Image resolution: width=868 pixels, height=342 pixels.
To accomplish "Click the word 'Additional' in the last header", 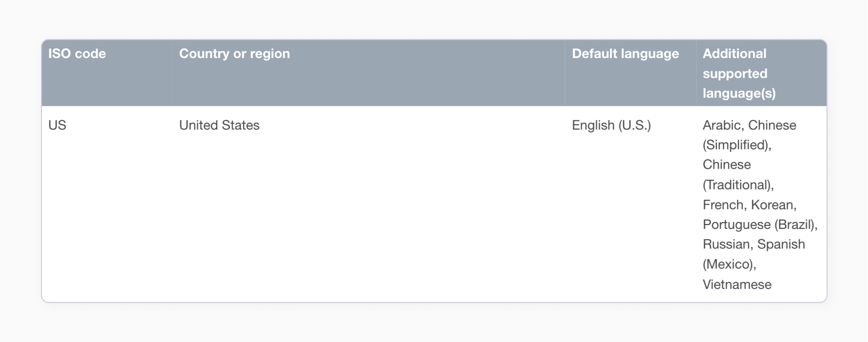I will tap(734, 54).
